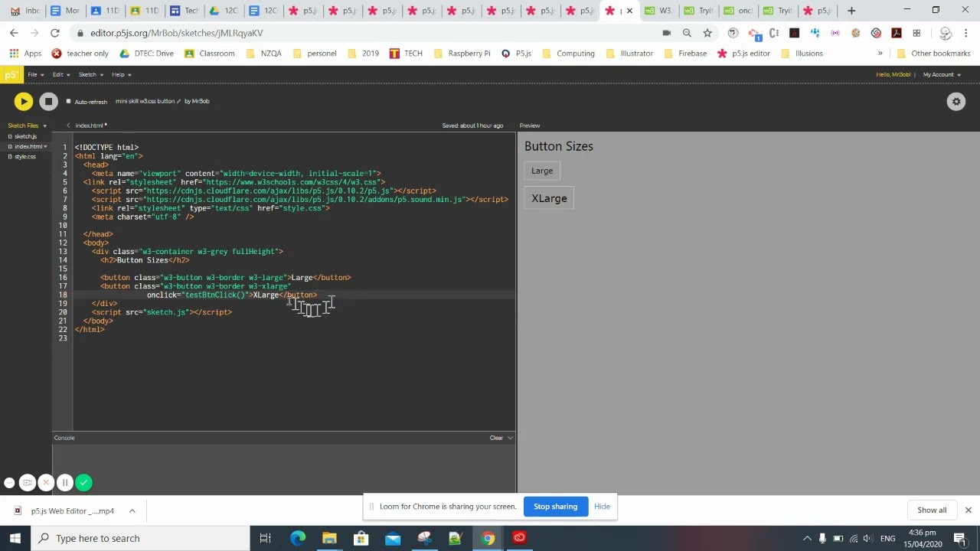Bookmark this page with the star icon

[707, 33]
